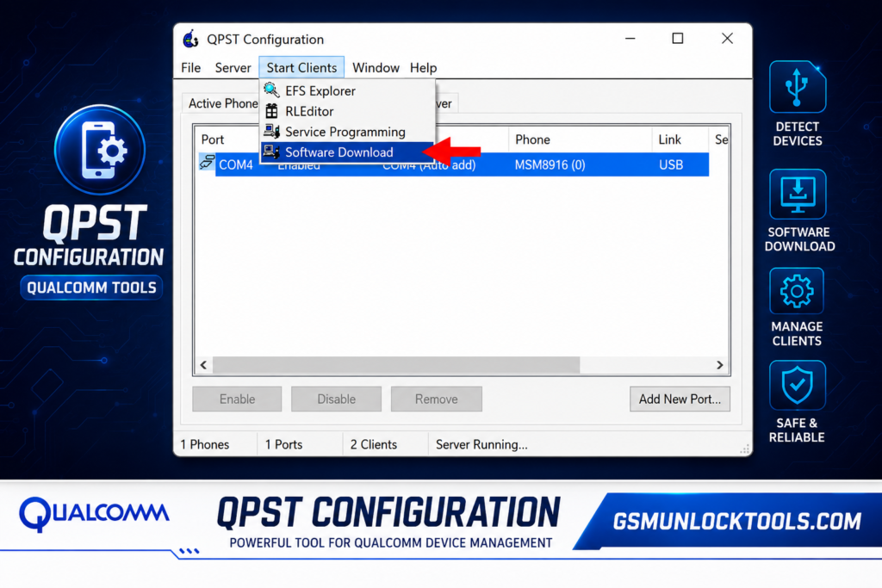Image resolution: width=882 pixels, height=588 pixels.
Task: Click the Detect Devices USB icon
Action: [797, 87]
